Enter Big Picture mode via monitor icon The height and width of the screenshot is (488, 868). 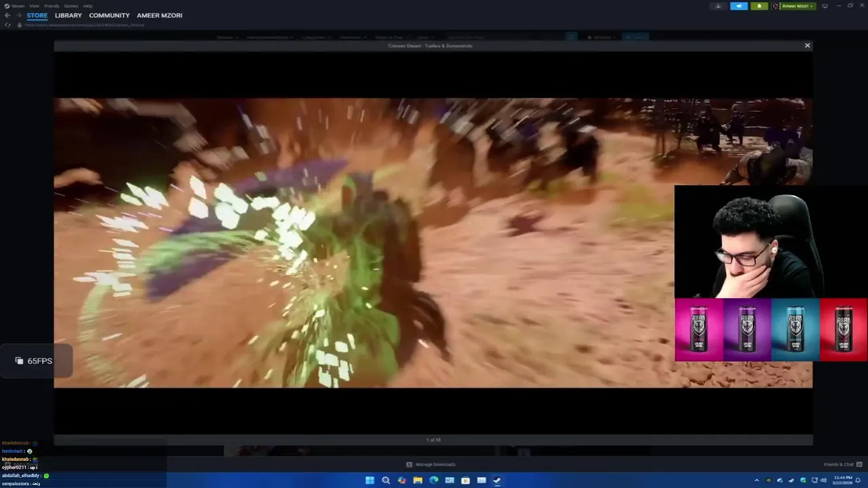pos(825,6)
